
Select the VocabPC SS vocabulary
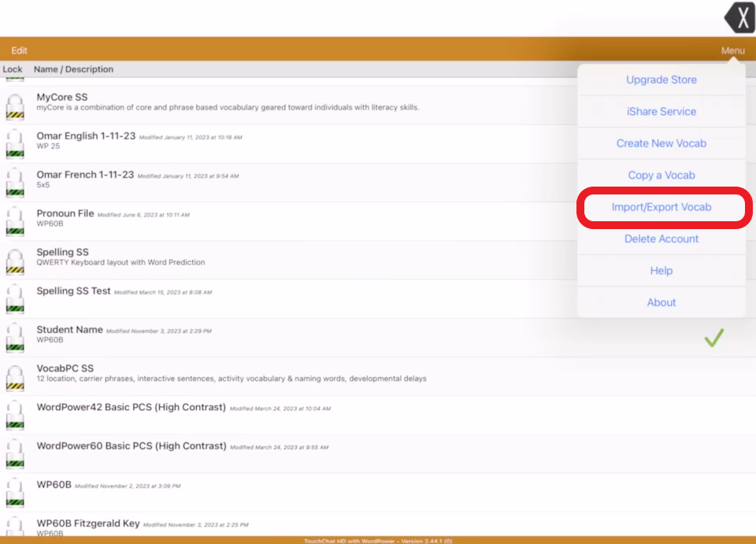click(378, 377)
